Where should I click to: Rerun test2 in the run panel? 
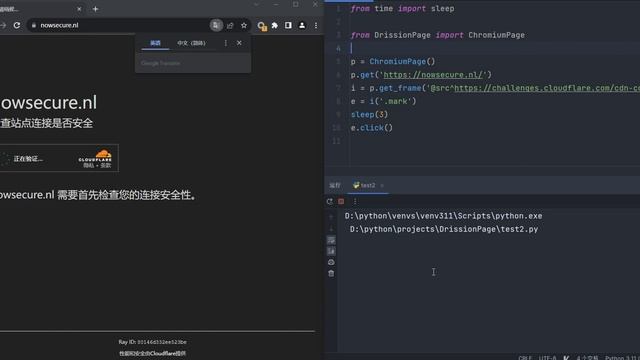pyautogui.click(x=330, y=201)
